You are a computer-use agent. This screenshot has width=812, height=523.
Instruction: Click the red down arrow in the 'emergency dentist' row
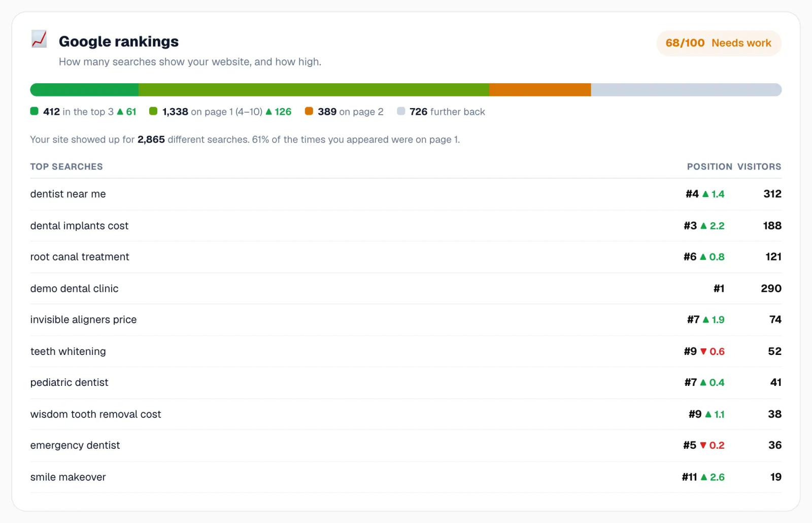[x=703, y=445]
